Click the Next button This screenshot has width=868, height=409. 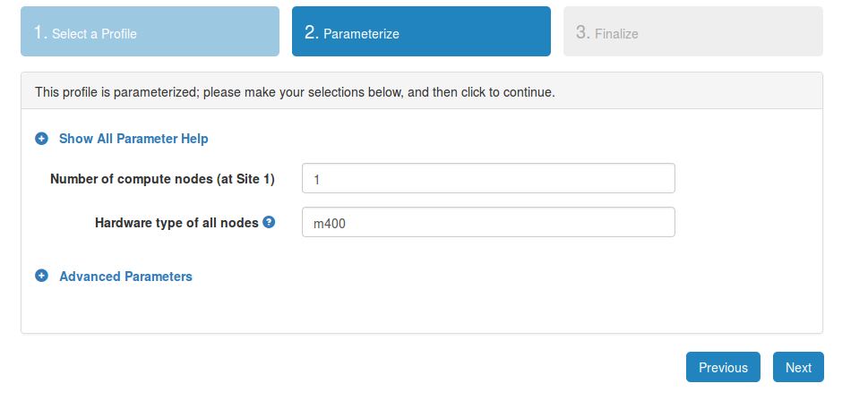click(x=798, y=367)
